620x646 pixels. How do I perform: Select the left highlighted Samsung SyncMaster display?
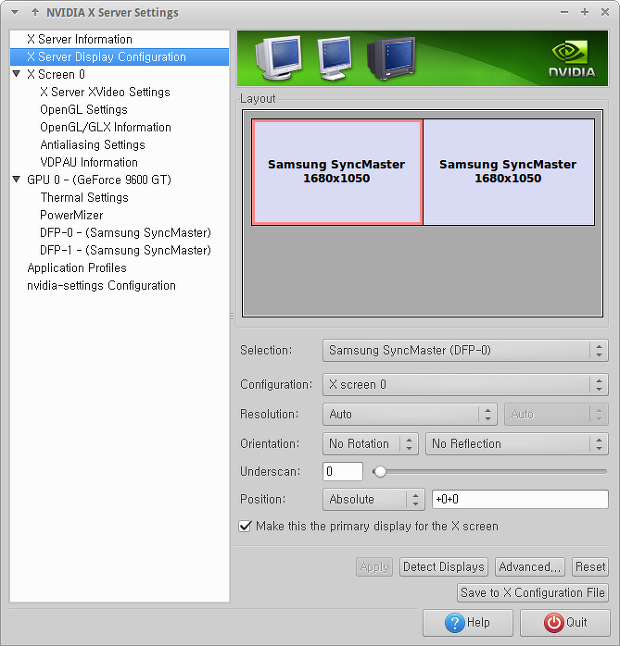[337, 172]
